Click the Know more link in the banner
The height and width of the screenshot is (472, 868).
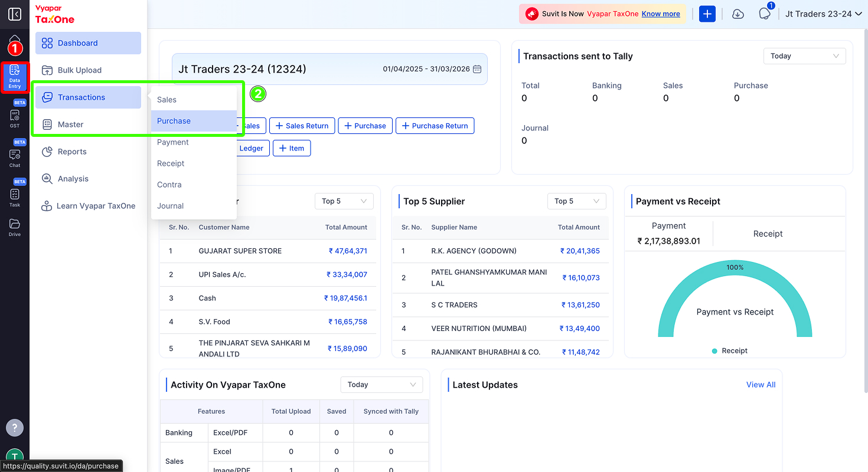[661, 14]
